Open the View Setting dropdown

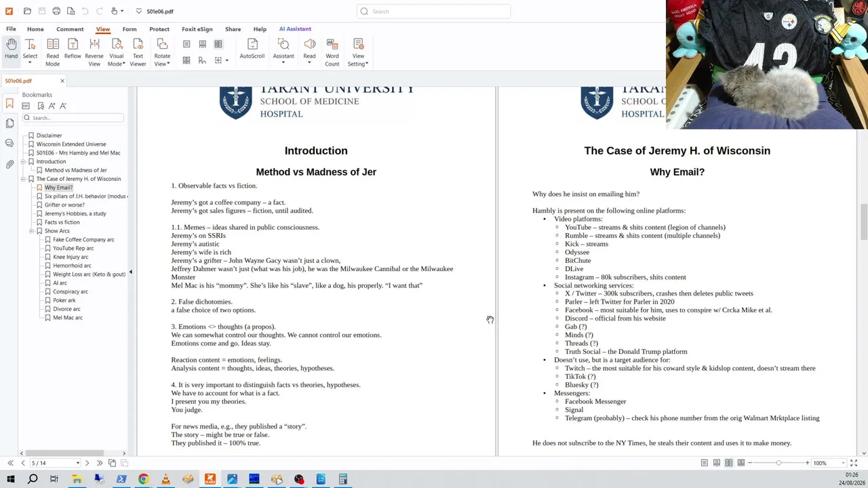click(358, 52)
